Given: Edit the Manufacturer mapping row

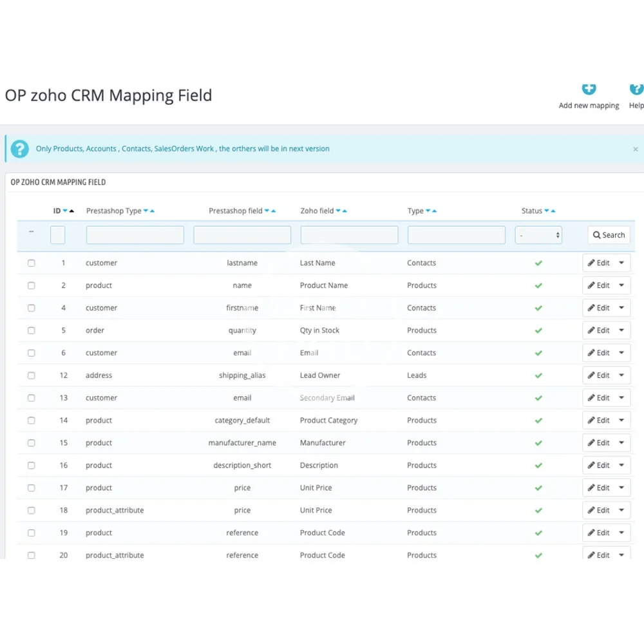Looking at the screenshot, I should tap(598, 443).
